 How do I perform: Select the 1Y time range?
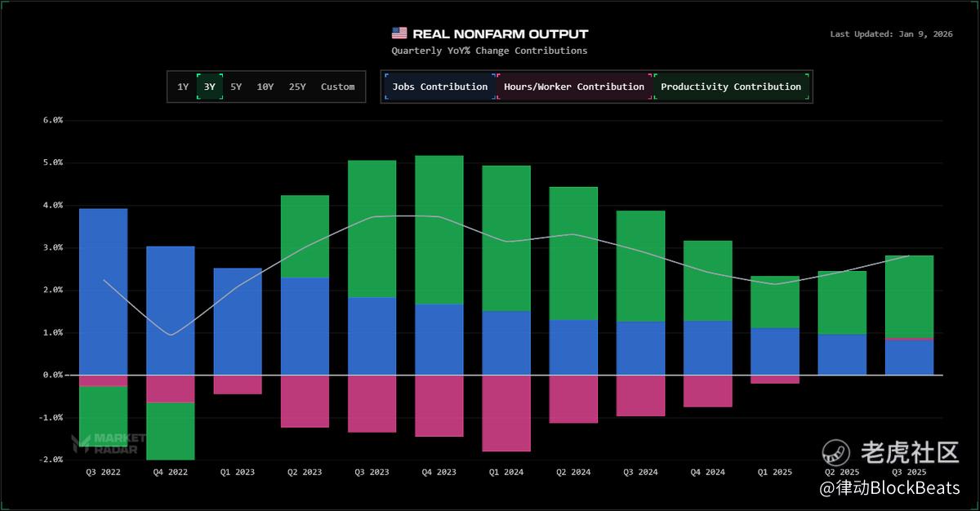(183, 87)
